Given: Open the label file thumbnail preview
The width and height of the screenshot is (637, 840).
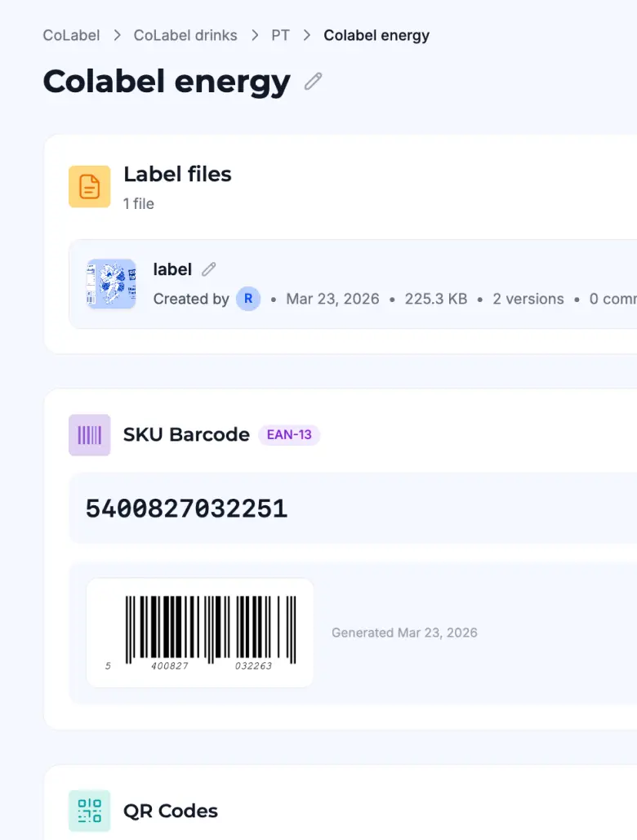Looking at the screenshot, I should (111, 284).
